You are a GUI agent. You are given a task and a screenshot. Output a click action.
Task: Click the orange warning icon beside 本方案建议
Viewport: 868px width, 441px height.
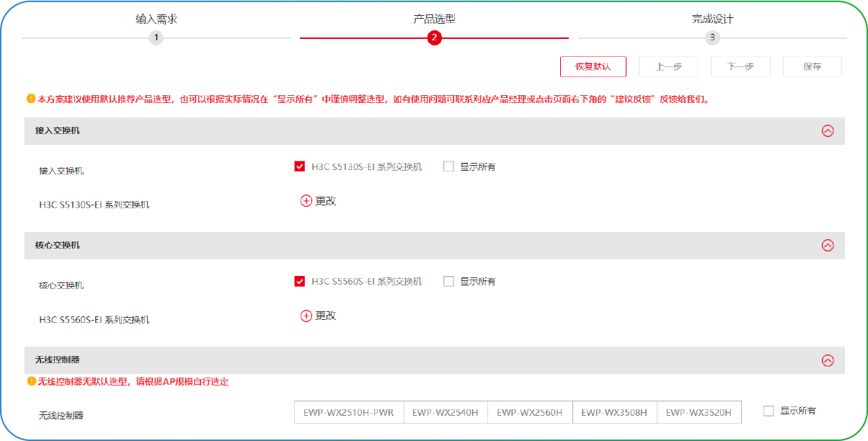pyautogui.click(x=31, y=99)
